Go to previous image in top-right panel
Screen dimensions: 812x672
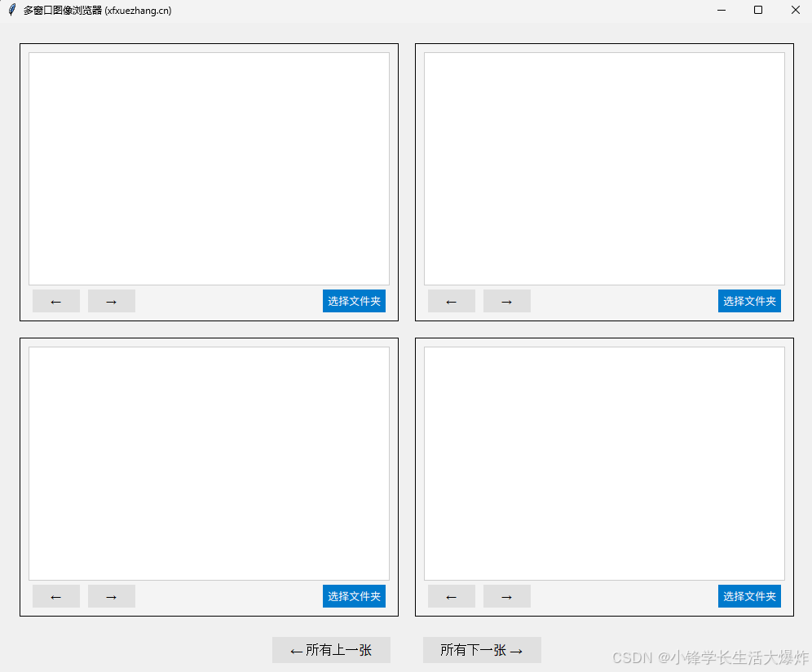[x=451, y=301]
